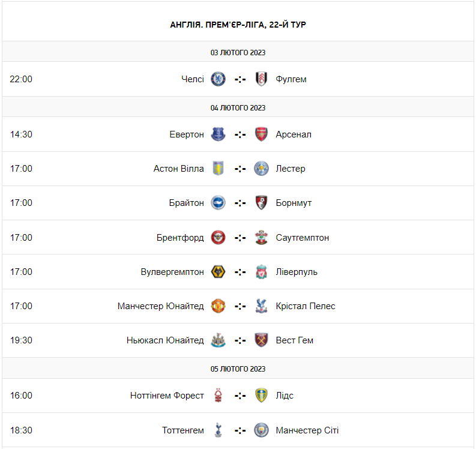Open the Крістал Пелес team link
The height and width of the screenshot is (449, 476).
click(306, 306)
